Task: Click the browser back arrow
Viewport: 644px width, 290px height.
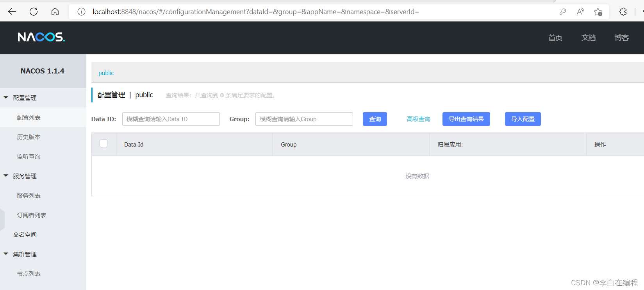Action: [12, 12]
